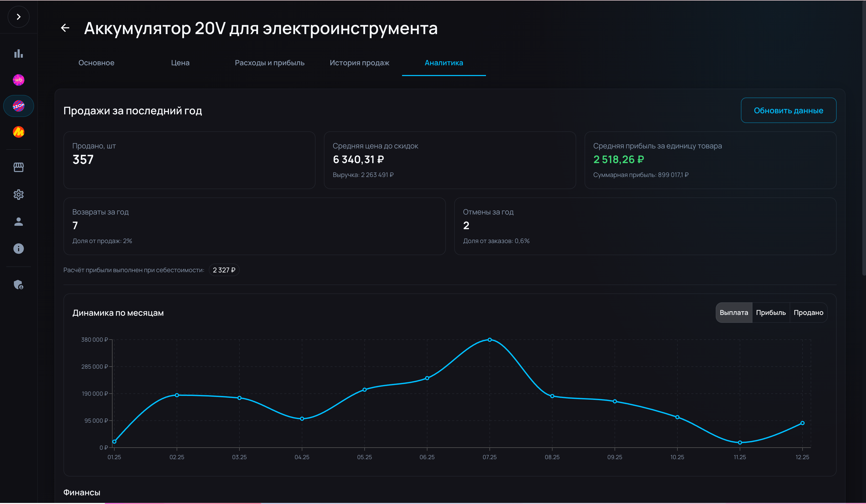Open the Wildberries marketplace icon
This screenshot has height=504, width=866.
(x=19, y=80)
